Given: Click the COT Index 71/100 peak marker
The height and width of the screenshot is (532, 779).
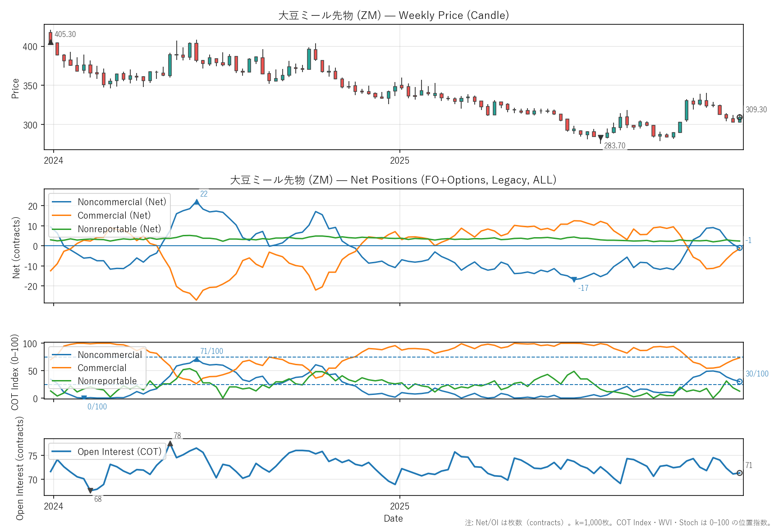Looking at the screenshot, I should [197, 359].
